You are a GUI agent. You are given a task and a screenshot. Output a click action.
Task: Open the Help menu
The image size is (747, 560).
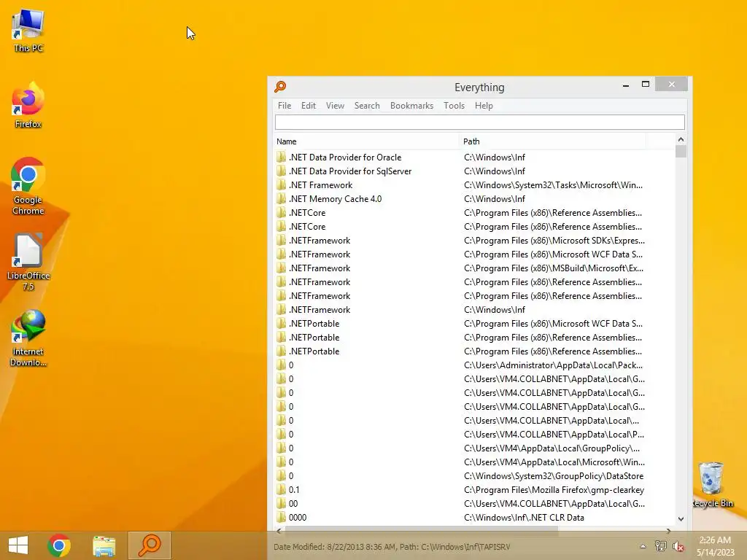pos(484,106)
